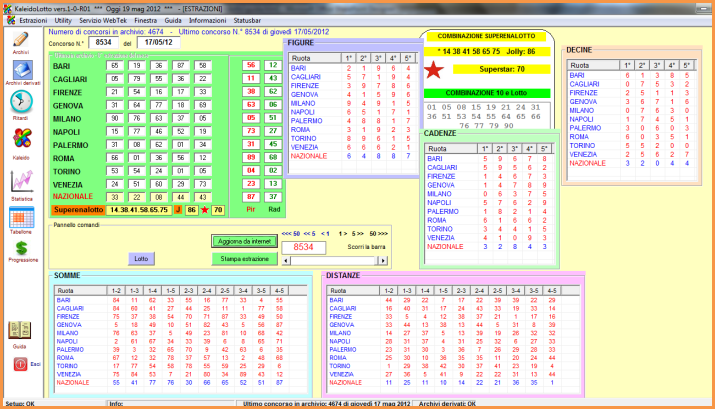Go back one draw with < 1

pos(325,233)
